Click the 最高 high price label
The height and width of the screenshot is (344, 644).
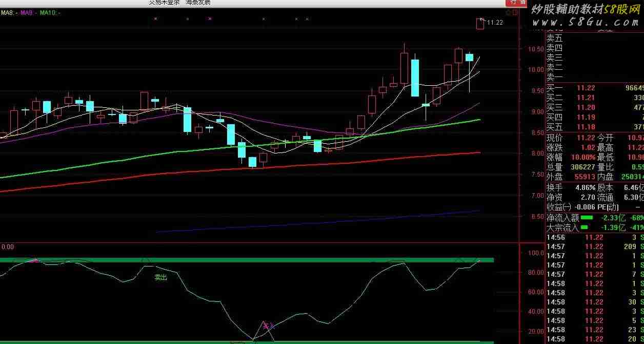605,147
